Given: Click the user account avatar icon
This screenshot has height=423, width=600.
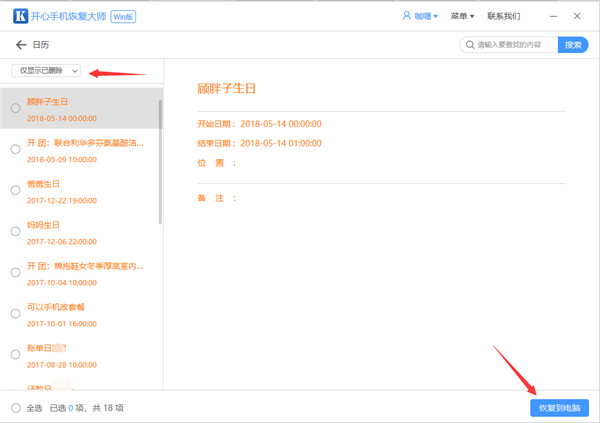Looking at the screenshot, I should [406, 16].
